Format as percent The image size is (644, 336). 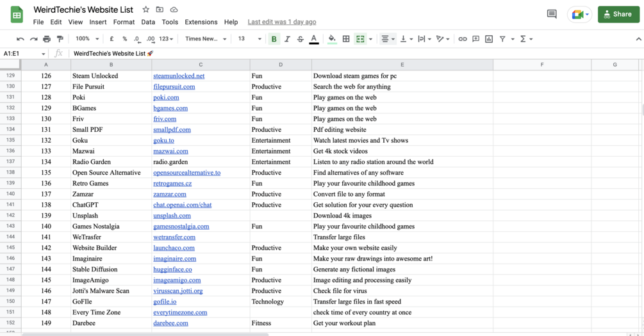coord(124,39)
